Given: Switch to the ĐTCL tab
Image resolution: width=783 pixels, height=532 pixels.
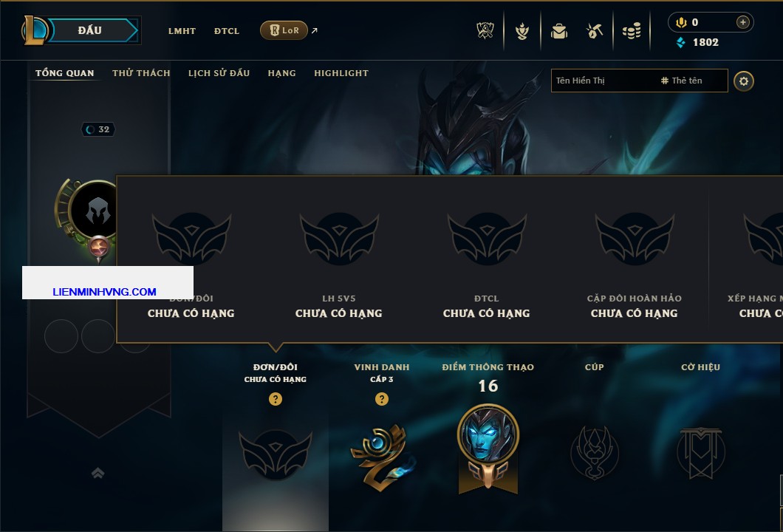Looking at the screenshot, I should click(227, 31).
